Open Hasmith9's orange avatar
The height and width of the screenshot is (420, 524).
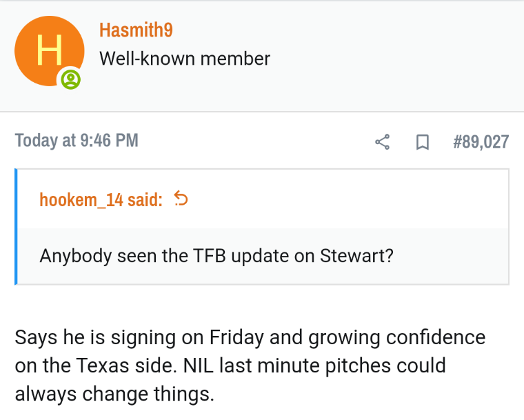[48, 50]
